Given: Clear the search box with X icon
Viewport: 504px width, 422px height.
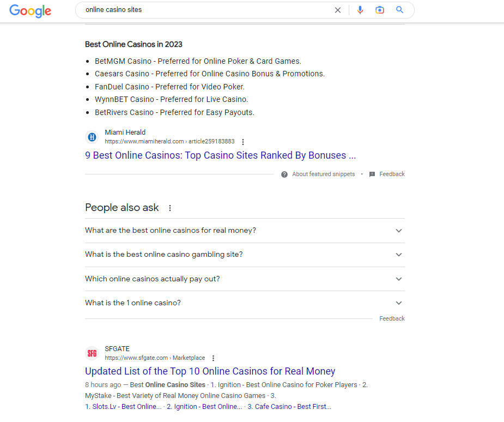Looking at the screenshot, I should coord(337,10).
